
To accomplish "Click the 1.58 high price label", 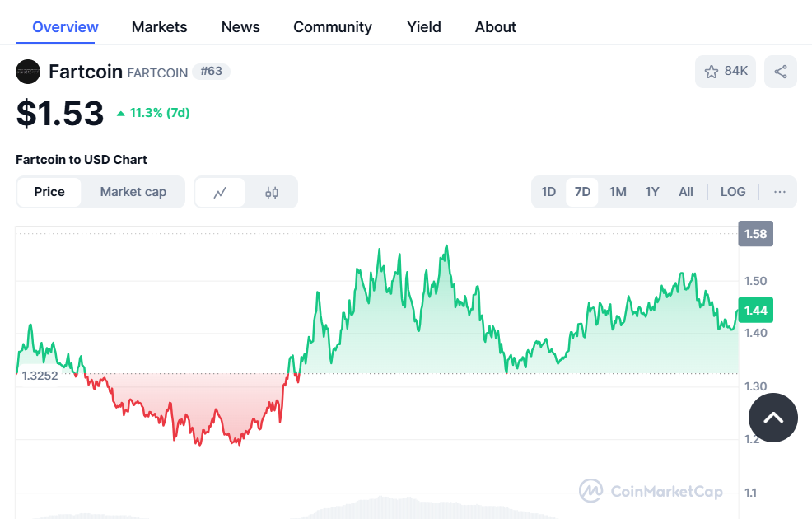I will coord(755,234).
